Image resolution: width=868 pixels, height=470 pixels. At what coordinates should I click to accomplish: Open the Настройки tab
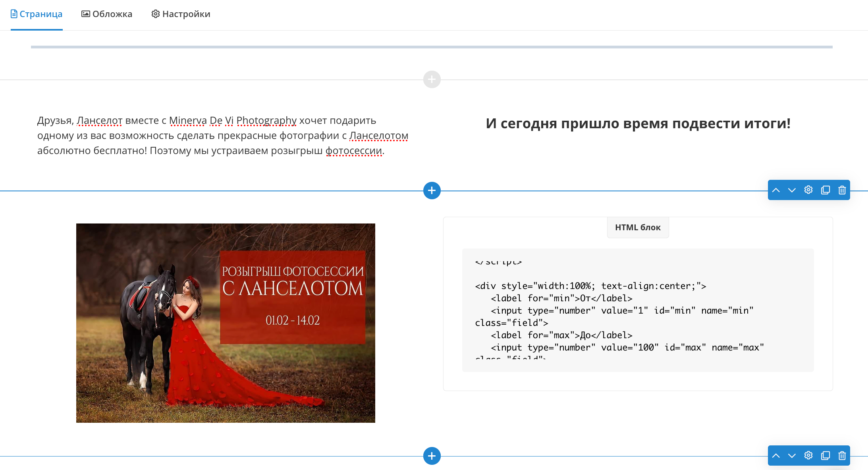[181, 14]
